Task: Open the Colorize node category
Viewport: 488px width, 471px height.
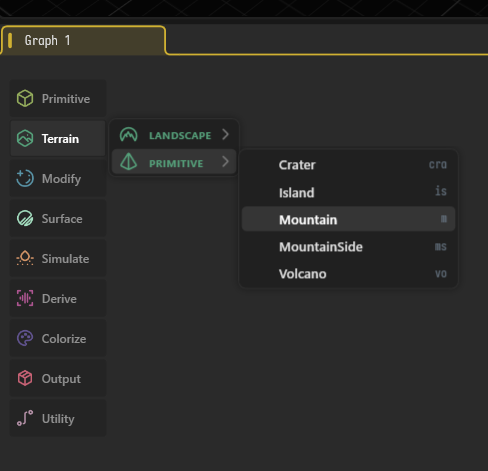Action: point(58,338)
